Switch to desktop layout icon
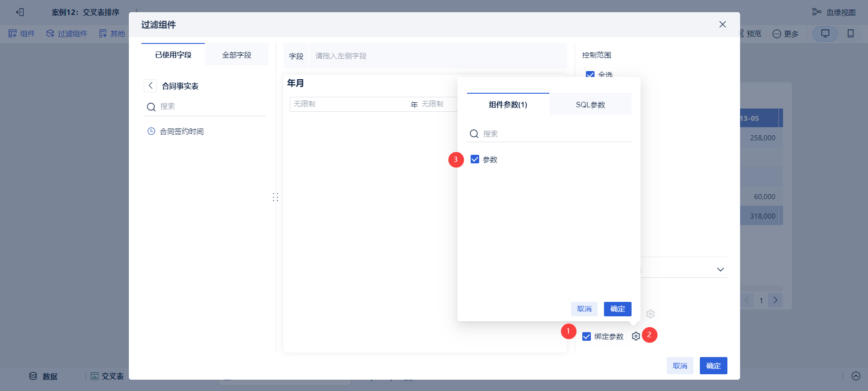 tap(825, 33)
